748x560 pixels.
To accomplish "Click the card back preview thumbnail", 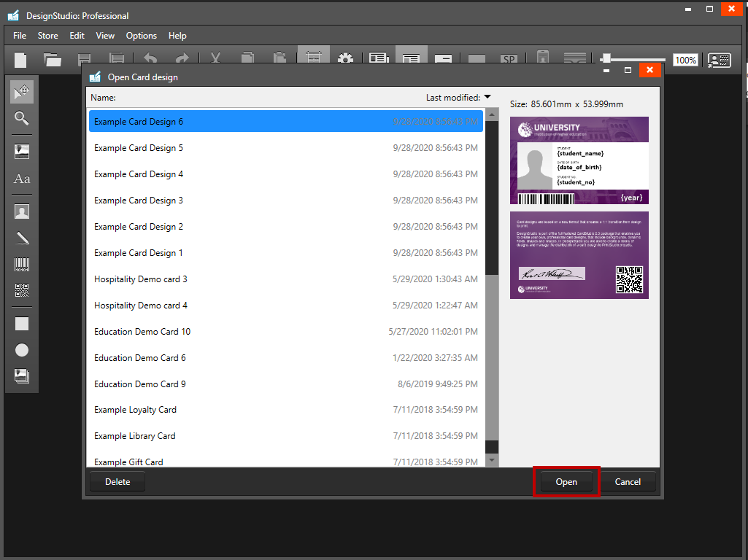I will [579, 255].
